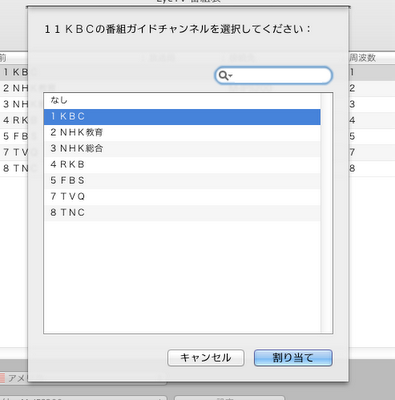Click the 2 NH row in background window

[x=15, y=88]
